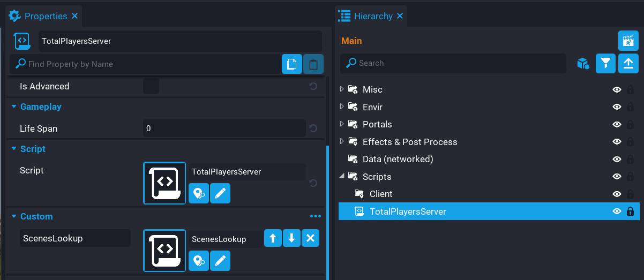Screen dimensions: 644x280
Task: Open the Custom section more options menu
Action: pyautogui.click(x=316, y=216)
